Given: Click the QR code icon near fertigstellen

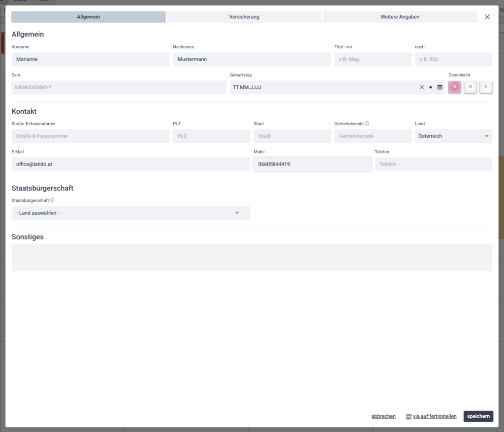Looking at the screenshot, I should [x=409, y=416].
